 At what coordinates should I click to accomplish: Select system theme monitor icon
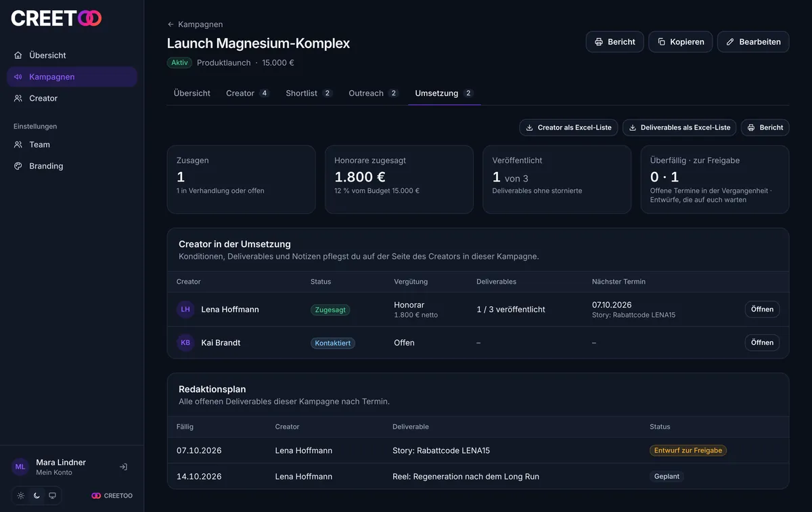click(52, 496)
